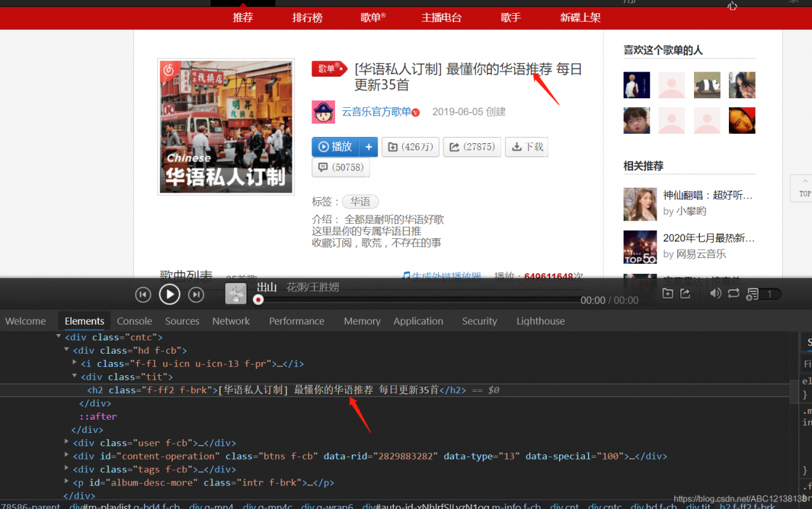Open the playlist queue panel icon

[754, 294]
